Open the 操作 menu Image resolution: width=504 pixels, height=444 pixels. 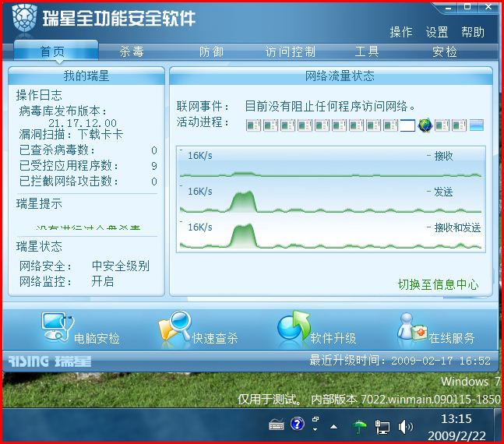(401, 32)
